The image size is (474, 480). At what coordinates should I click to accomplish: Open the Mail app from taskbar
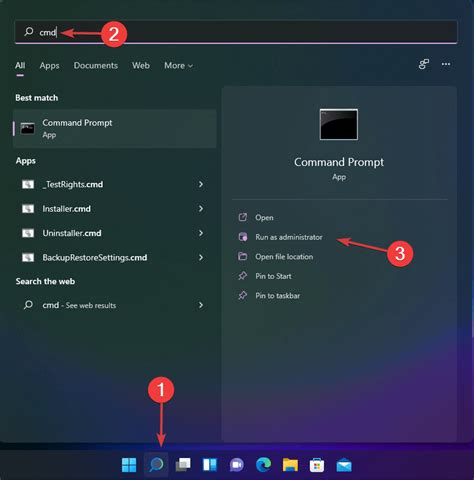(x=344, y=465)
